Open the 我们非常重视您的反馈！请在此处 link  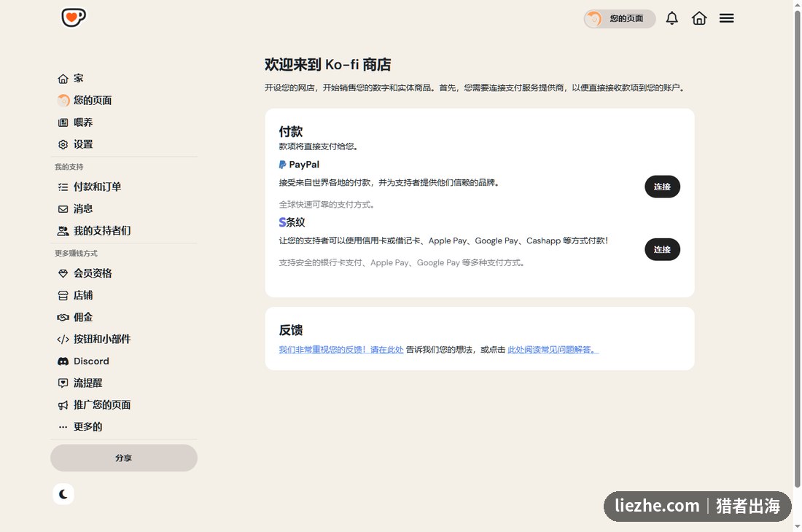coord(341,350)
